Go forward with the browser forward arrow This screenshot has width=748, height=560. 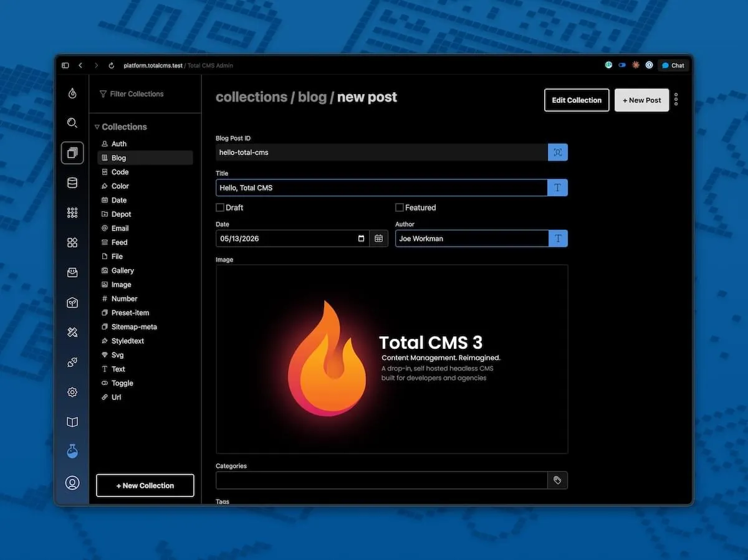click(x=96, y=65)
